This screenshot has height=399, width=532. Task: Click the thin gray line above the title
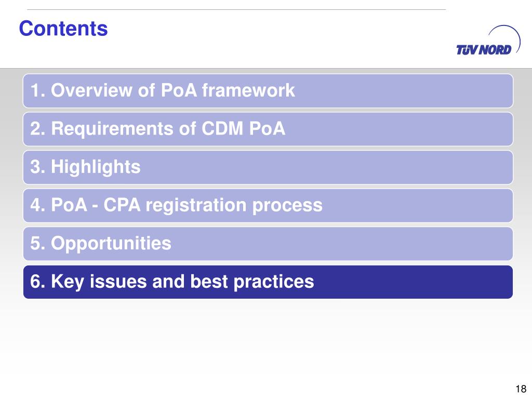click(236, 9)
